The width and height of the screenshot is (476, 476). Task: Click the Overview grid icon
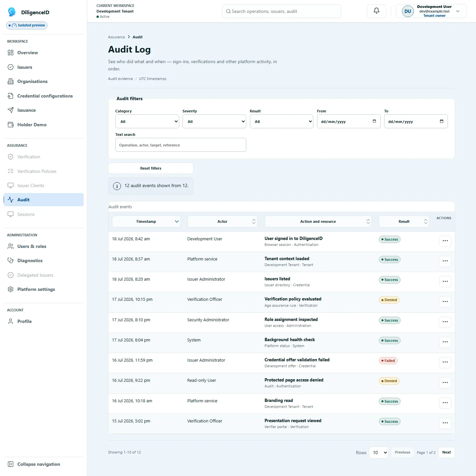tap(11, 53)
